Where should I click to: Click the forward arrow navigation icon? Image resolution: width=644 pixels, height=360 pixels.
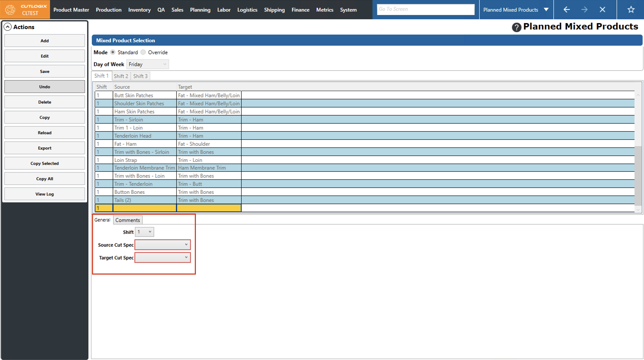coord(584,10)
